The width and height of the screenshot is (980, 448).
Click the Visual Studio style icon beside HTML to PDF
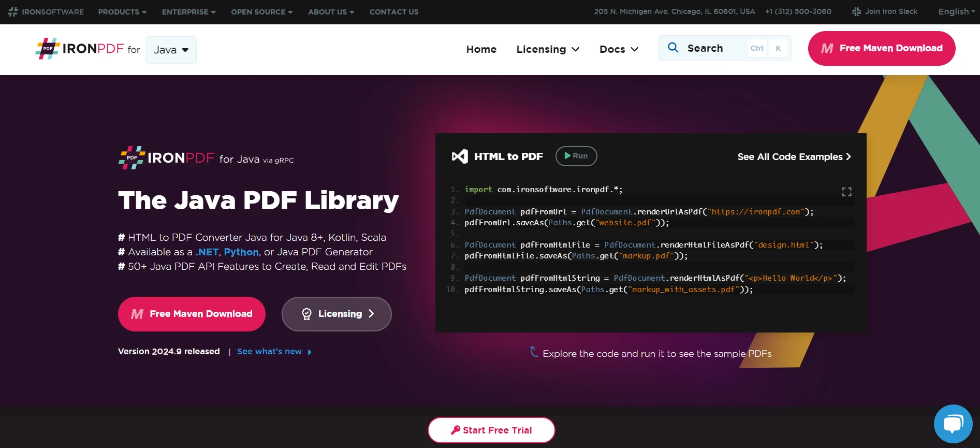click(460, 156)
